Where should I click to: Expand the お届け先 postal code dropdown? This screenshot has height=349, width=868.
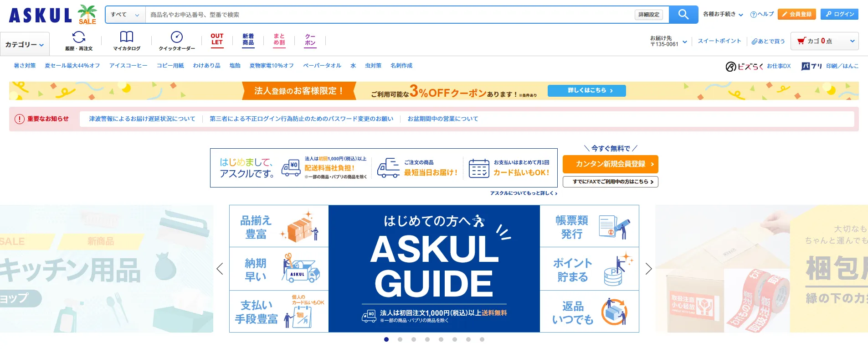(668, 41)
